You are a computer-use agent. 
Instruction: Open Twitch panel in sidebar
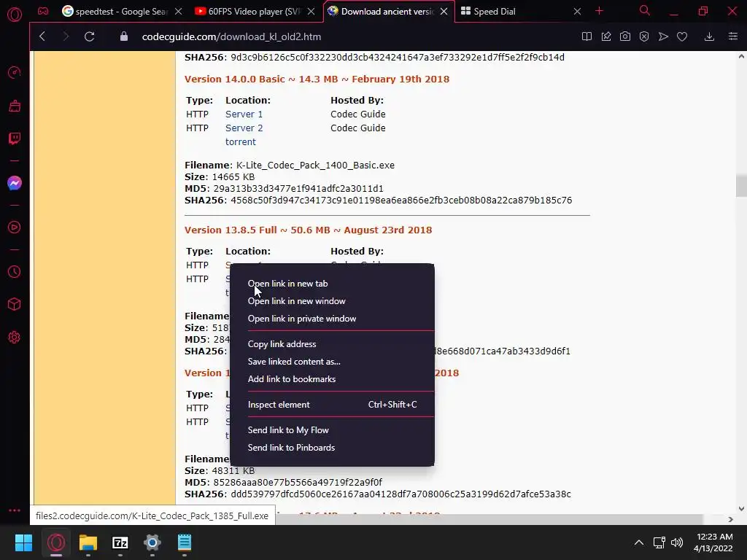(15, 139)
